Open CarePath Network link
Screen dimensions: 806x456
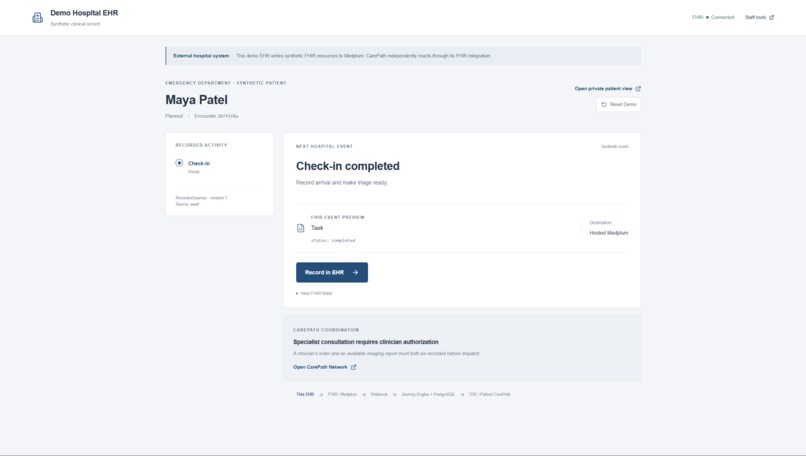[x=324, y=367]
